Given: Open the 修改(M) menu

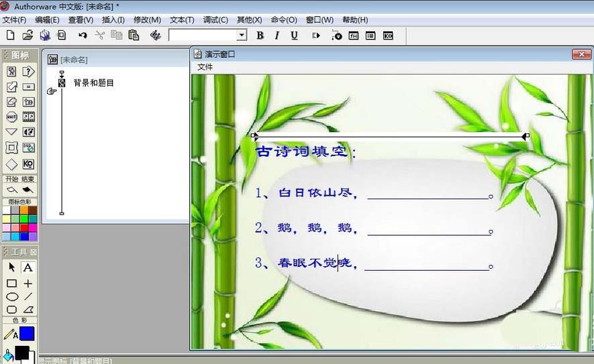Looking at the screenshot, I should [147, 19].
